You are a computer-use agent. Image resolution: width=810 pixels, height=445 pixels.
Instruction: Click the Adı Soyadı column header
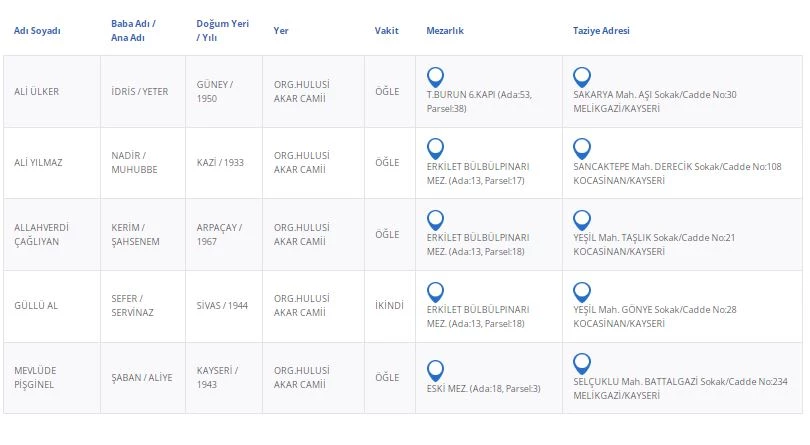(x=37, y=31)
